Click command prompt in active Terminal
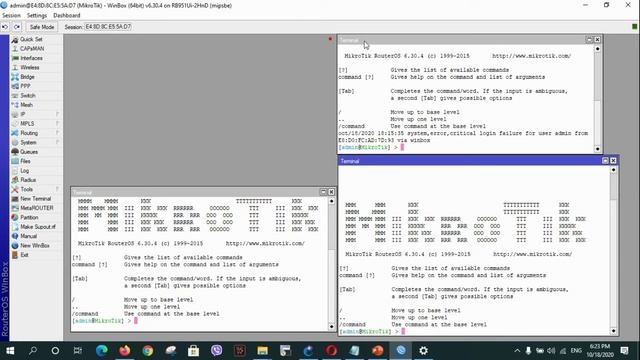Image resolution: width=640 pixels, height=360 pixels. coord(372,331)
